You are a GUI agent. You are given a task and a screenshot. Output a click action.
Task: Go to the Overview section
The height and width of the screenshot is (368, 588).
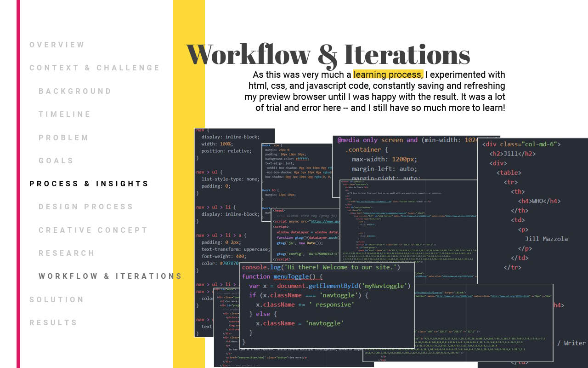(x=57, y=45)
